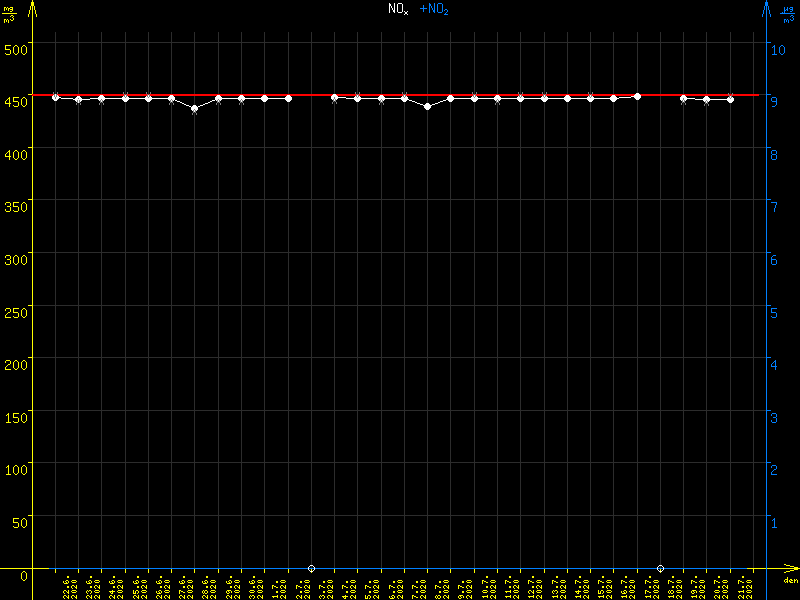
Task: Click the lowest data point near 27.6.2020
Action: click(x=194, y=108)
